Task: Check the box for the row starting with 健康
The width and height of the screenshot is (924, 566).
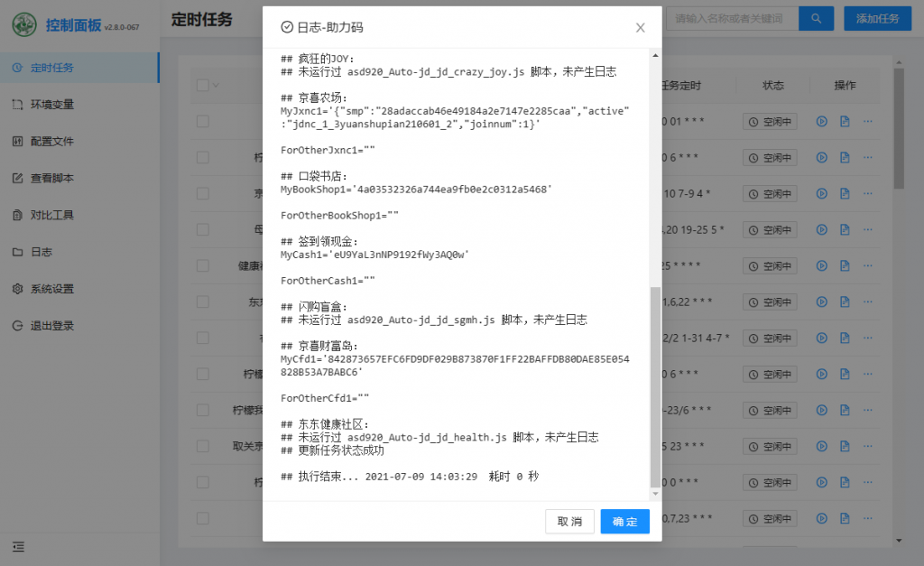Action: coord(202,266)
